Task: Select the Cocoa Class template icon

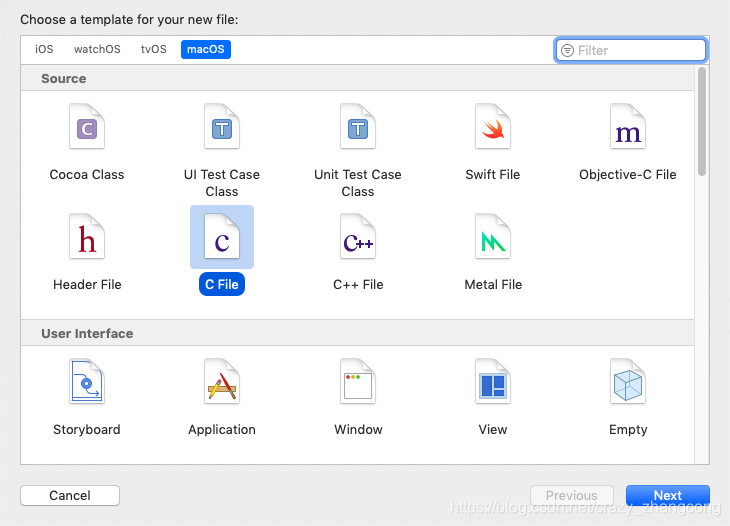Action: (87, 126)
